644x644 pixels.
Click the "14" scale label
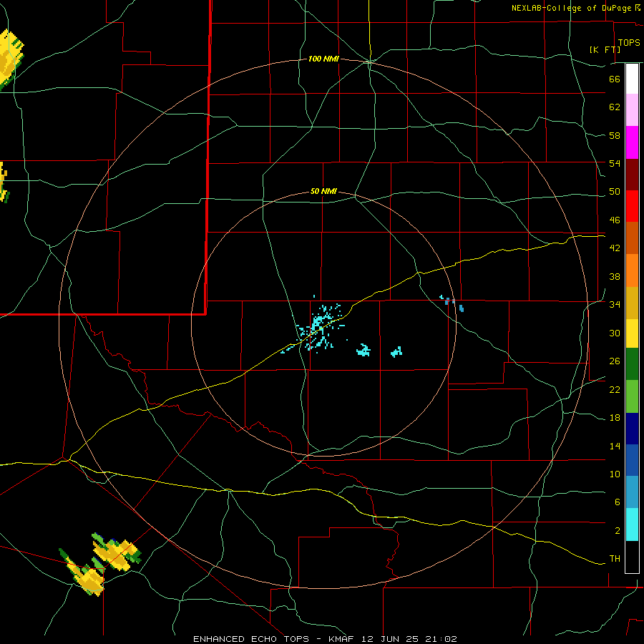click(x=615, y=446)
